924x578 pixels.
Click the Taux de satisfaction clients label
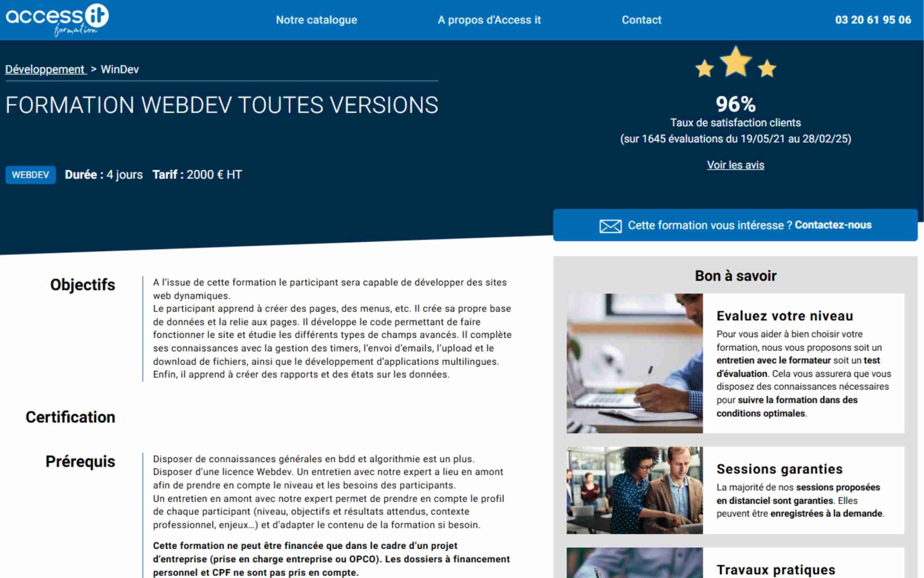(x=735, y=122)
